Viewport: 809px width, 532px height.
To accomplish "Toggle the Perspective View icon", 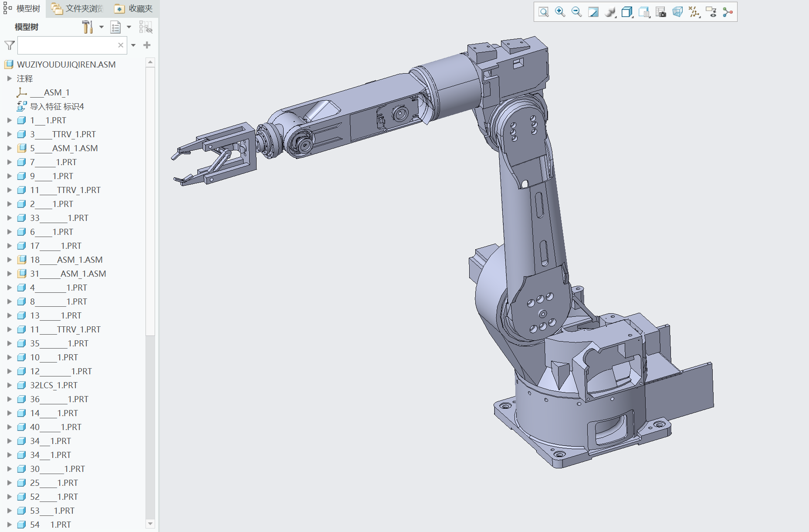I will (x=677, y=12).
